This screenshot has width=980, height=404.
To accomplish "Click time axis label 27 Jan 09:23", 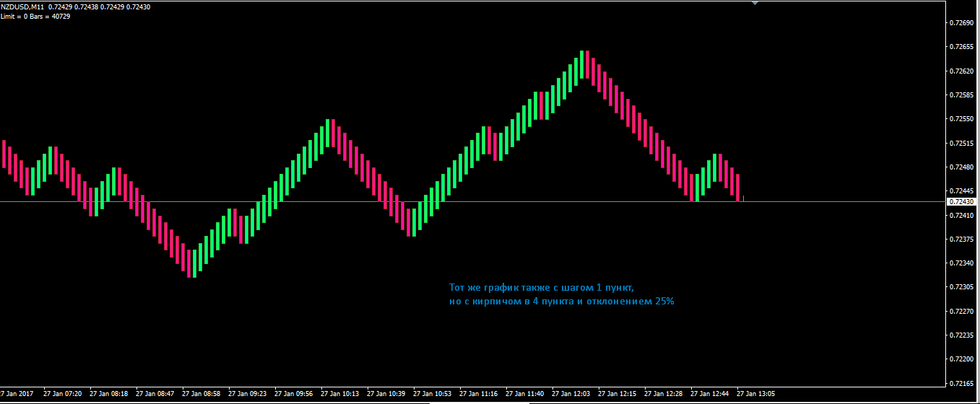I will [247, 394].
